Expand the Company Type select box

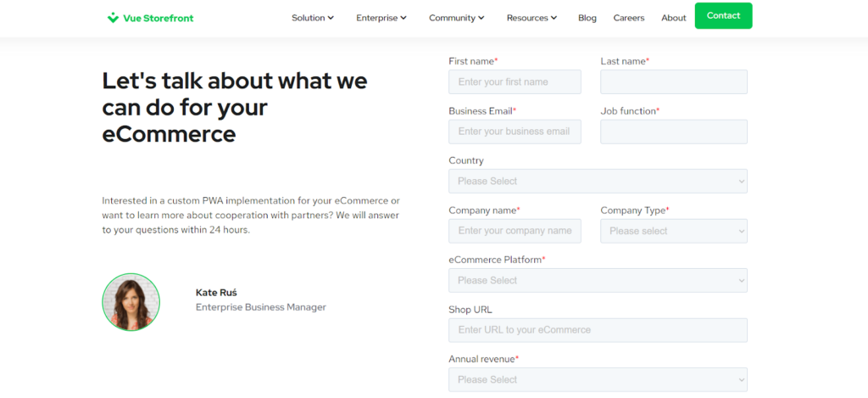pos(674,231)
